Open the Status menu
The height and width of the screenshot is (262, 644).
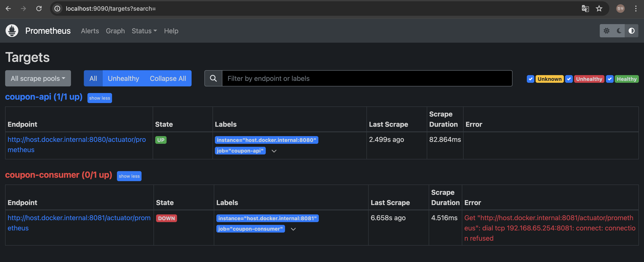point(144,31)
